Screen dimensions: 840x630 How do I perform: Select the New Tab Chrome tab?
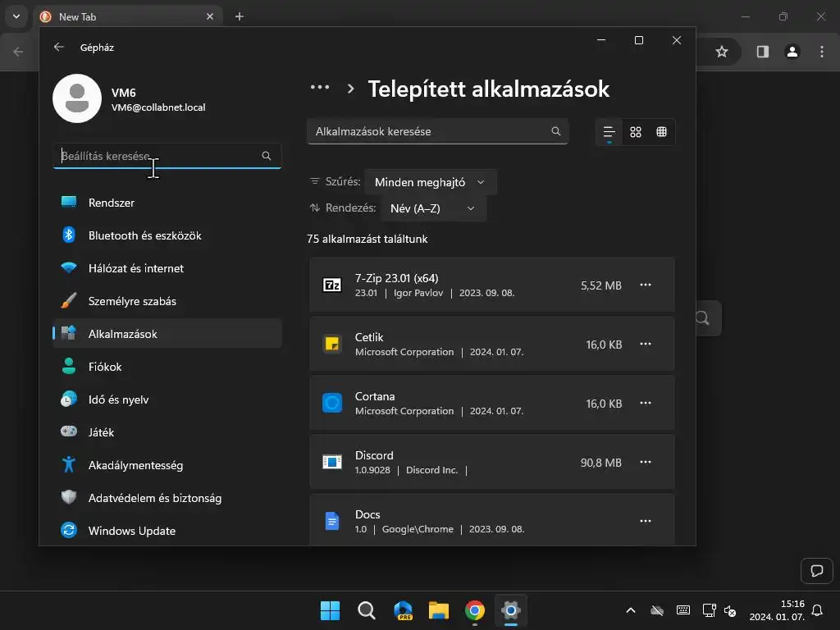coord(127,16)
